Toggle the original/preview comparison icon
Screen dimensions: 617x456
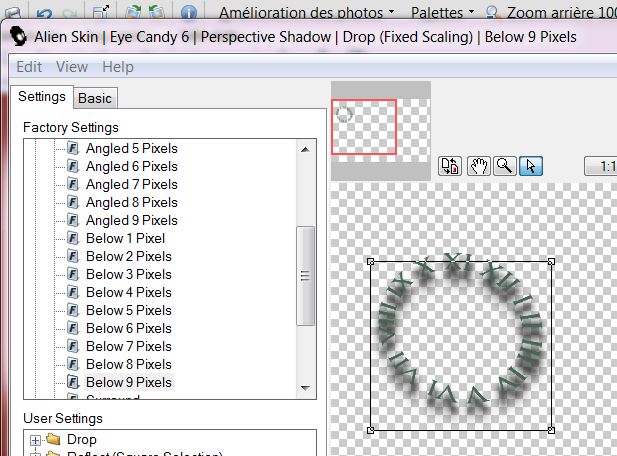tap(450, 166)
